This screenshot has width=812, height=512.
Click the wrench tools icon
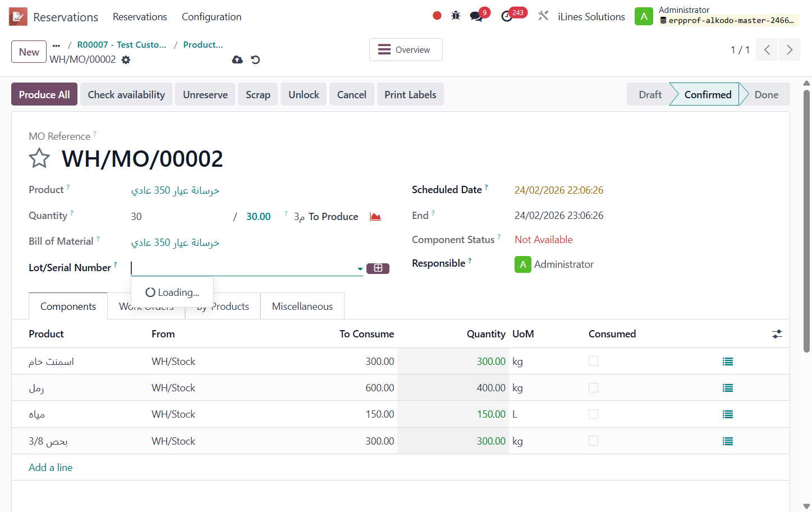[543, 16]
